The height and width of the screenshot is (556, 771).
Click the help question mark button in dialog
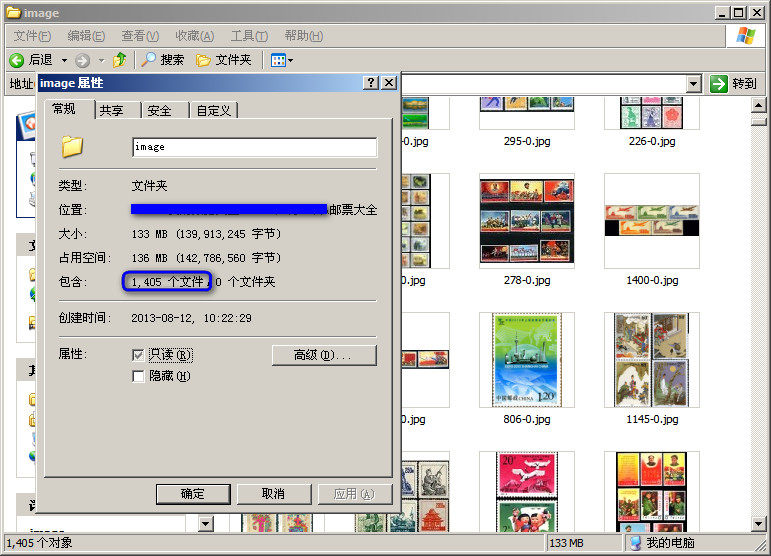coord(371,83)
